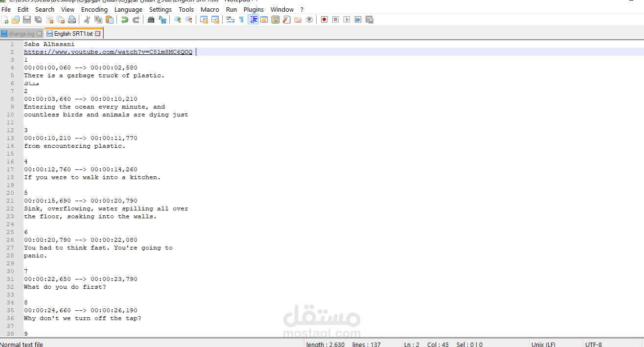Click the text 'Saba Alhasani'
This screenshot has height=347, width=644.
49,44
